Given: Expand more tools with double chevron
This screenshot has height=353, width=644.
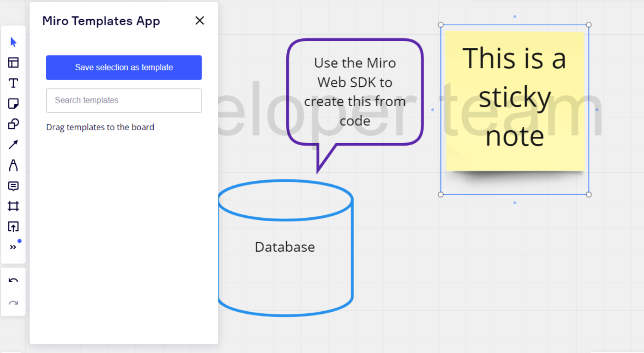Looking at the screenshot, I should click(13, 247).
